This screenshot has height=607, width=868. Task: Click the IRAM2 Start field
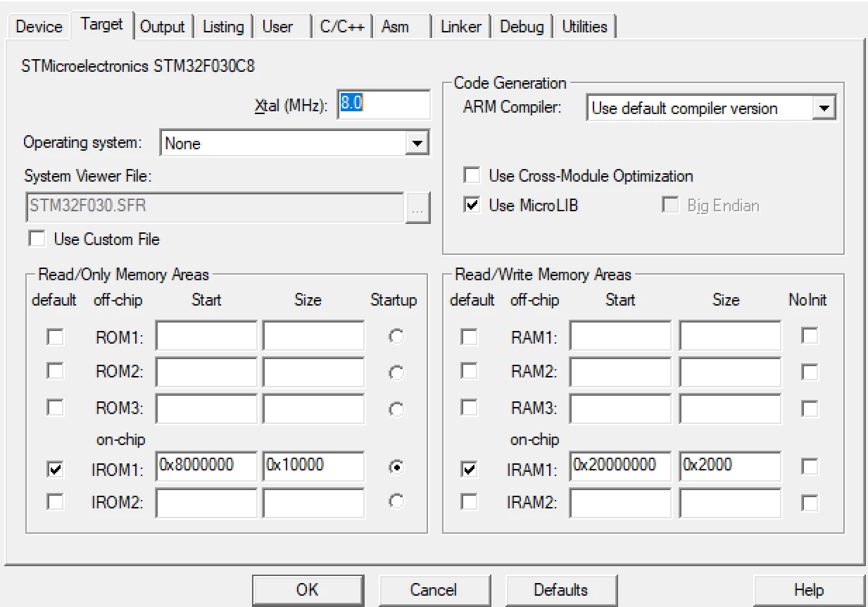pos(620,503)
